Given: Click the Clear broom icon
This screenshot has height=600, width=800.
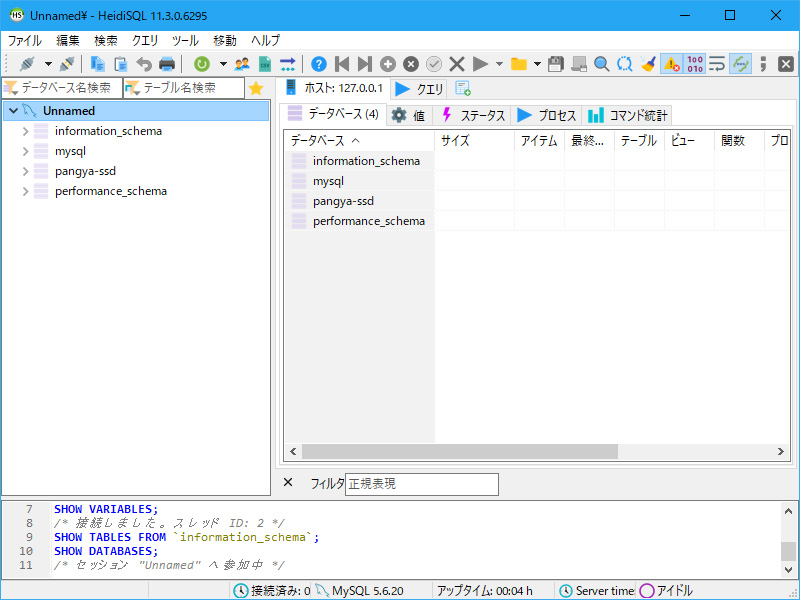Looking at the screenshot, I should 648,64.
